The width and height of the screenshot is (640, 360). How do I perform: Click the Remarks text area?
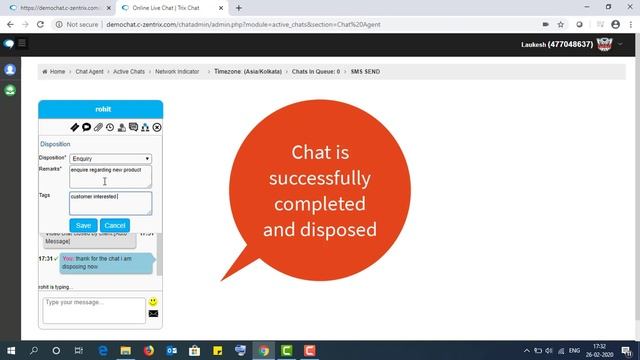[x=111, y=177]
